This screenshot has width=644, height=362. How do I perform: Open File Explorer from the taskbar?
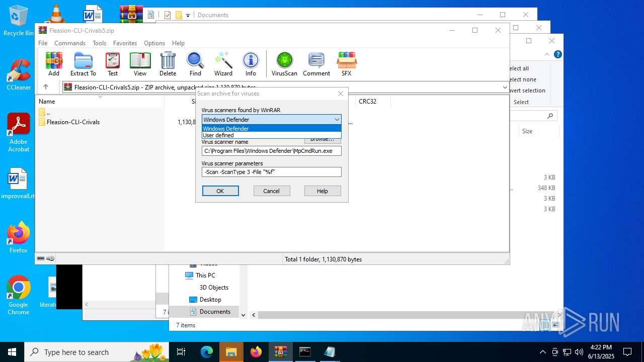(231, 352)
